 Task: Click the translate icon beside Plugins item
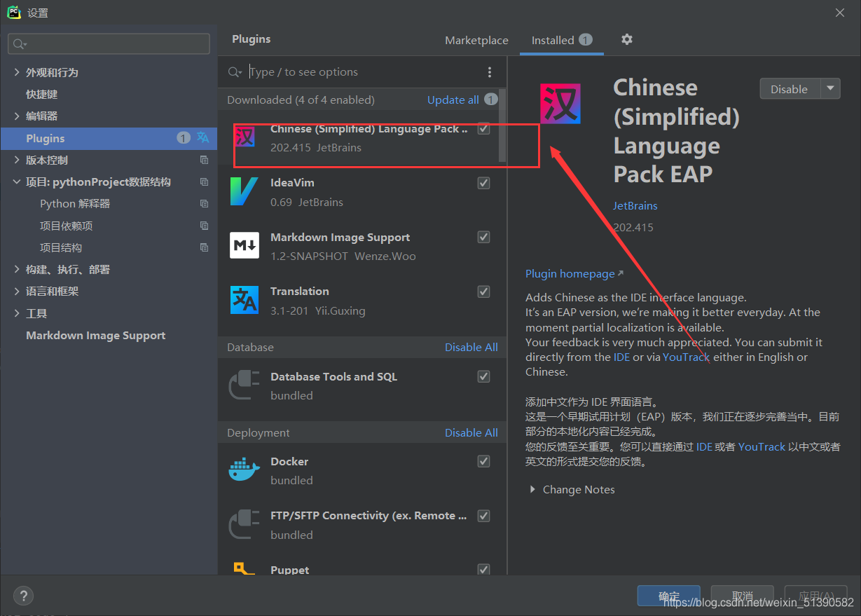[202, 137]
